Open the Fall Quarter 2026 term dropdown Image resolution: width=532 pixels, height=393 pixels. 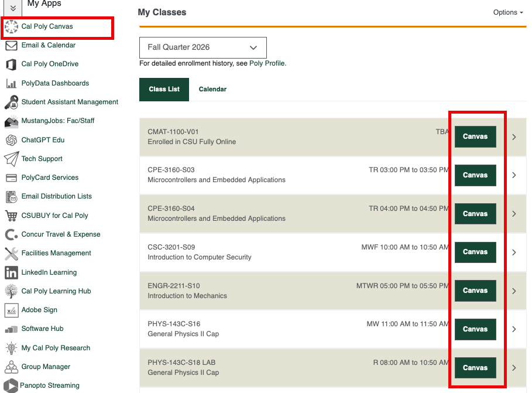click(203, 47)
